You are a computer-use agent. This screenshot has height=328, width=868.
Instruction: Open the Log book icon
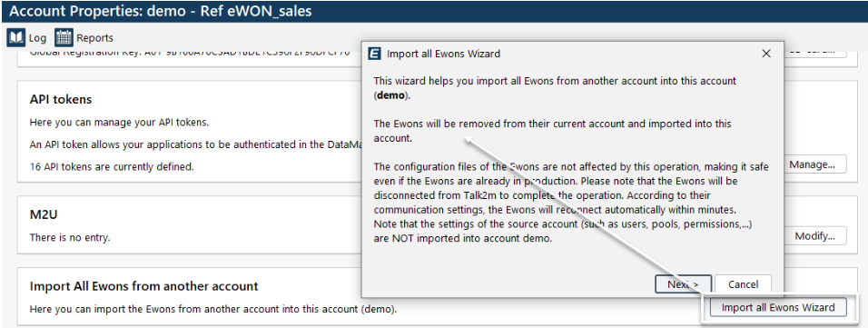coord(16,37)
